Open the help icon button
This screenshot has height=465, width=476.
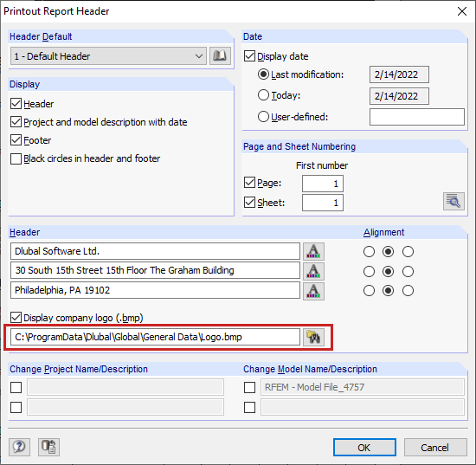tap(19, 447)
